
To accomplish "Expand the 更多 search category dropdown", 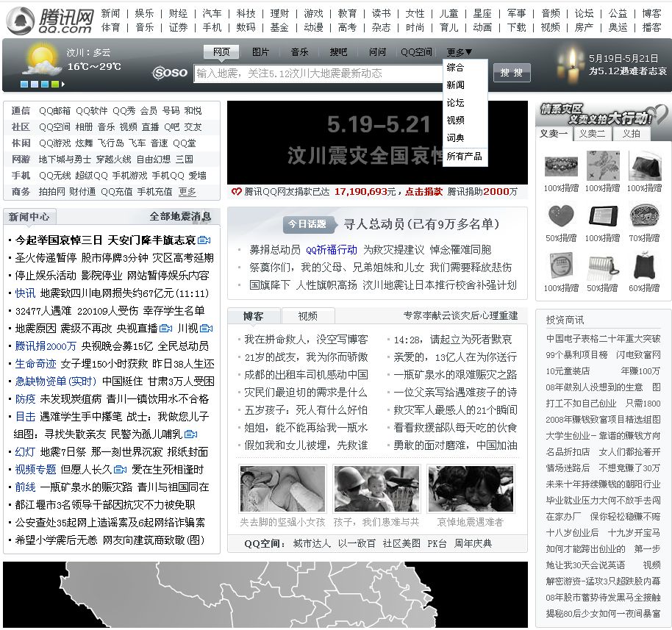I will pyautogui.click(x=459, y=52).
